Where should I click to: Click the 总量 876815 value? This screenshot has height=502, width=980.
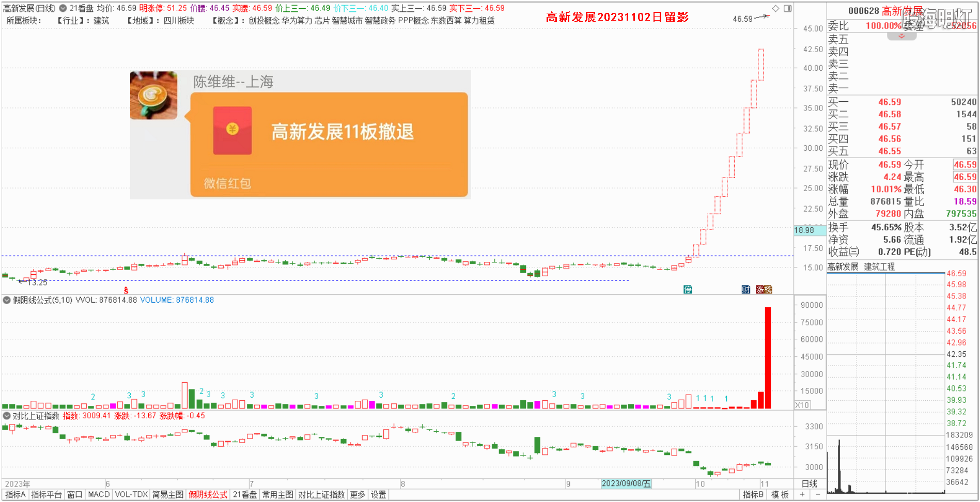886,201
